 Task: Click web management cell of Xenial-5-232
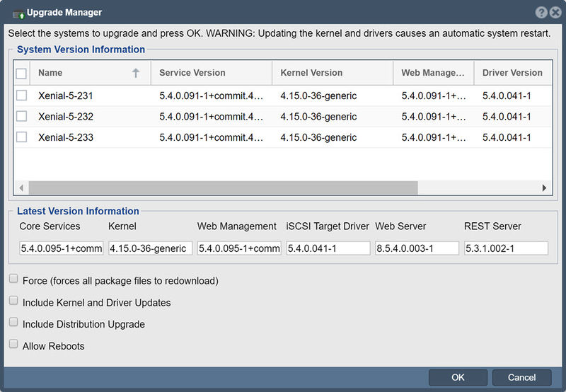click(434, 117)
